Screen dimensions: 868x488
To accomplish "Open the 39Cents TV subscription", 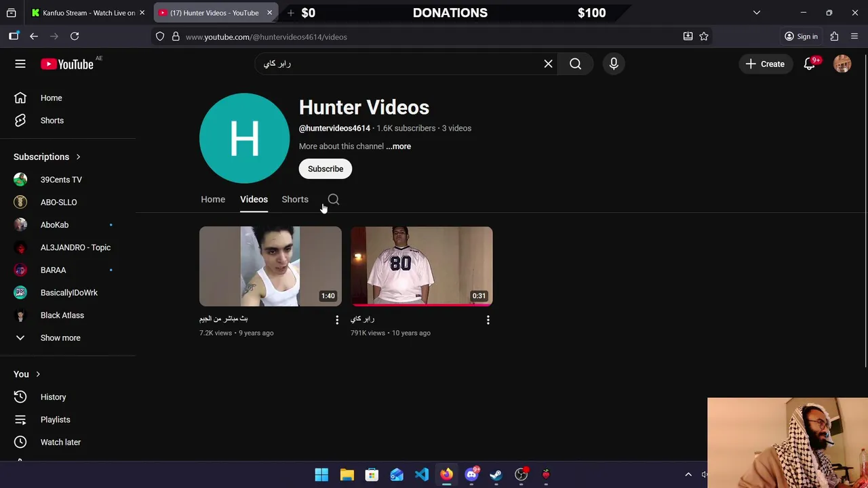I will point(68,180).
